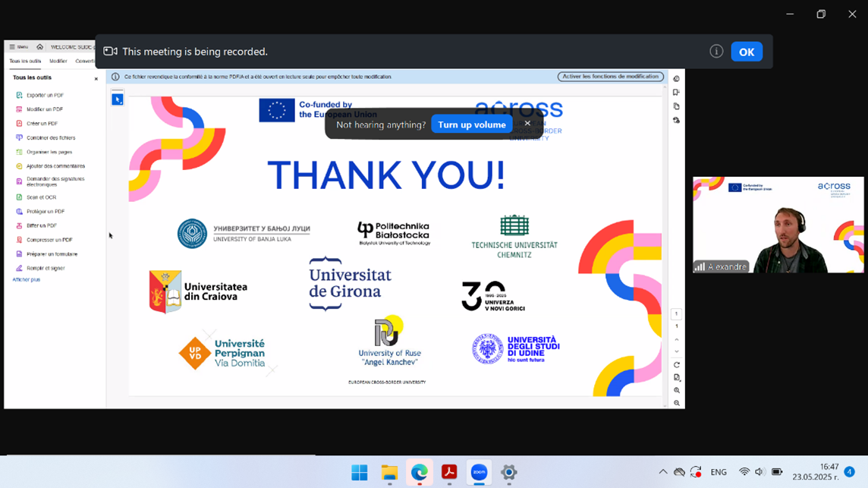Viewport: 868px width, 488px height.
Task: Click the arrow selection tool icon
Action: tap(117, 99)
